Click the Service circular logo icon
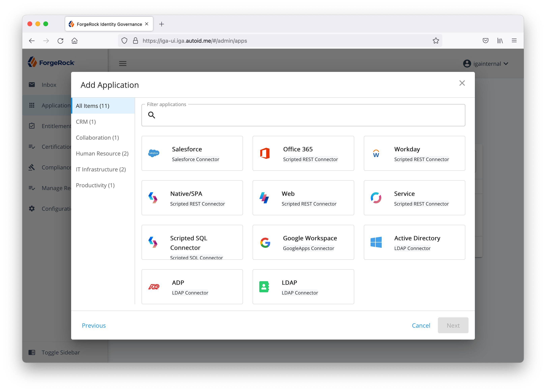The width and height of the screenshot is (546, 392). tap(376, 198)
